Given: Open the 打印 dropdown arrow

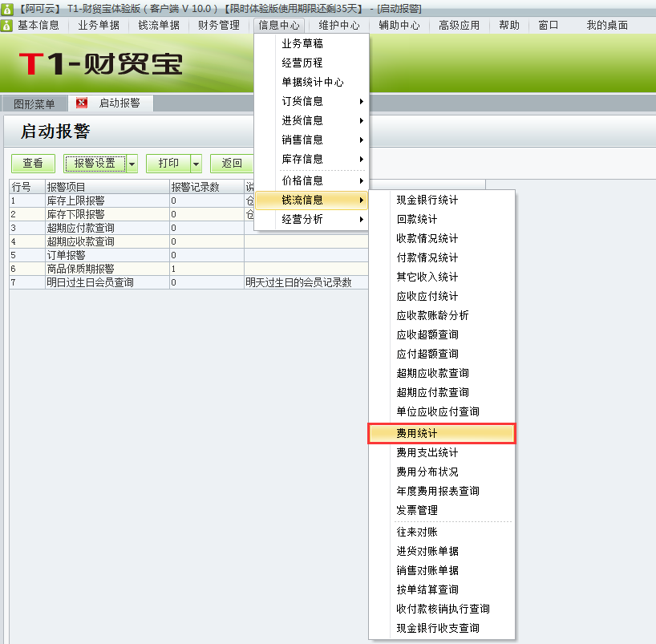Looking at the screenshot, I should click(x=196, y=163).
